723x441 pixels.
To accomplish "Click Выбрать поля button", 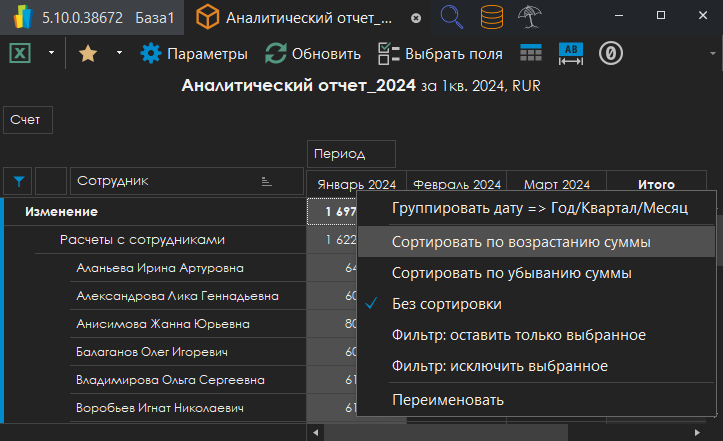I will pos(440,54).
